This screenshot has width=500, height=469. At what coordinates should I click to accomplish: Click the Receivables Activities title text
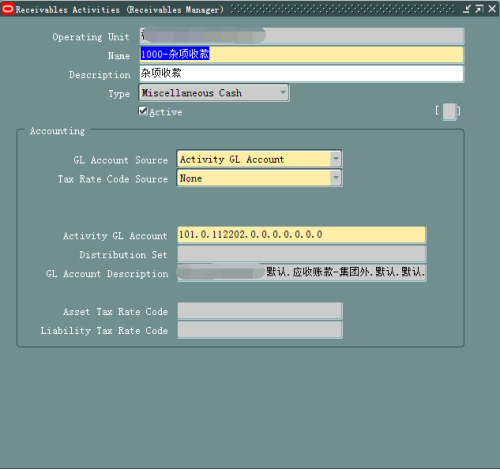pyautogui.click(x=119, y=10)
